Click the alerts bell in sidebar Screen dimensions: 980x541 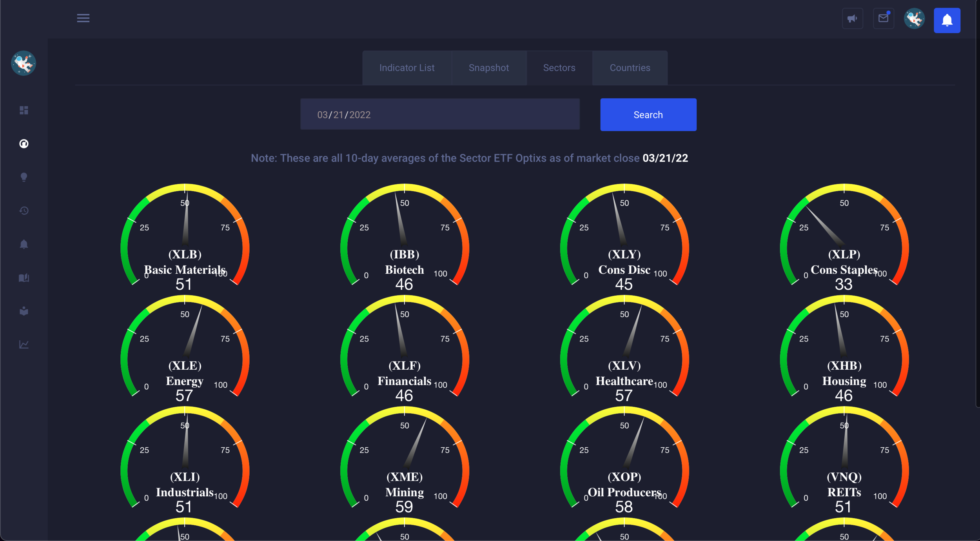(24, 244)
